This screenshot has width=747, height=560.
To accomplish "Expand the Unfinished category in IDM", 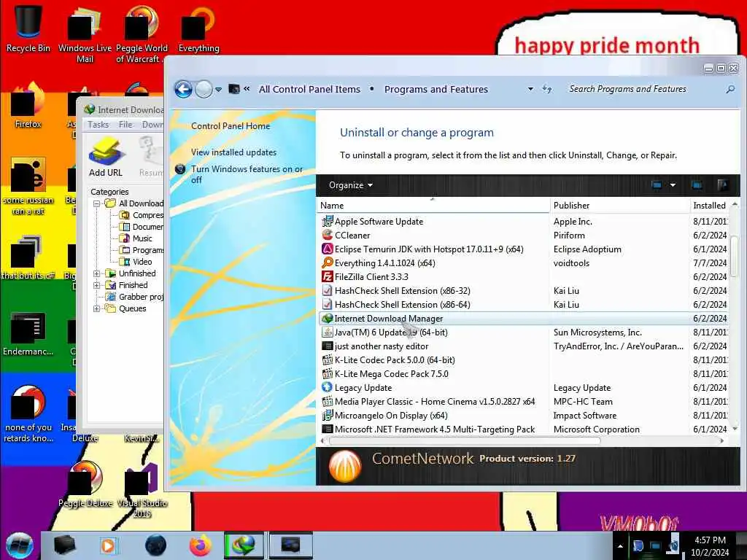I will (97, 273).
